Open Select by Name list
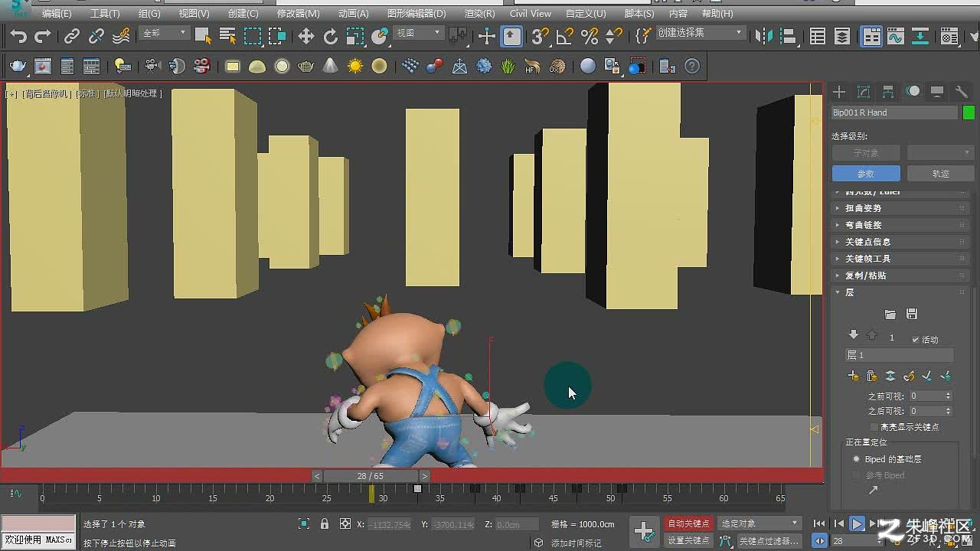The width and height of the screenshot is (980, 551). [x=227, y=36]
